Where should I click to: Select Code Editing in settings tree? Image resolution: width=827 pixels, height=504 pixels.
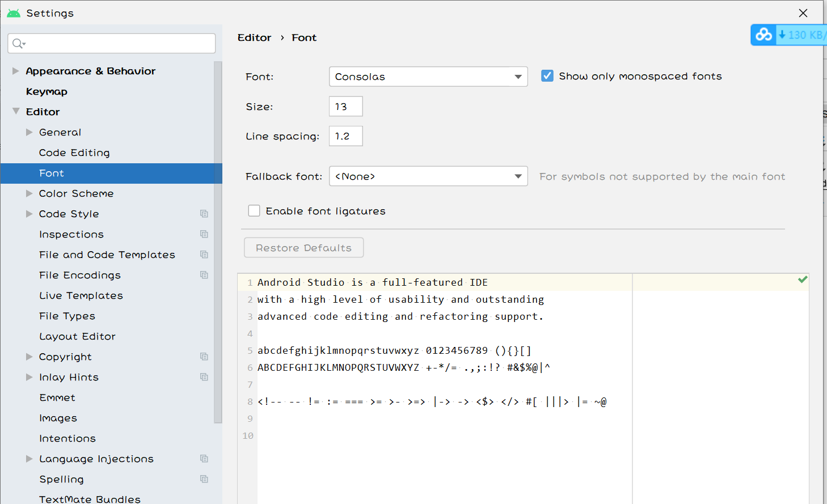(x=74, y=153)
